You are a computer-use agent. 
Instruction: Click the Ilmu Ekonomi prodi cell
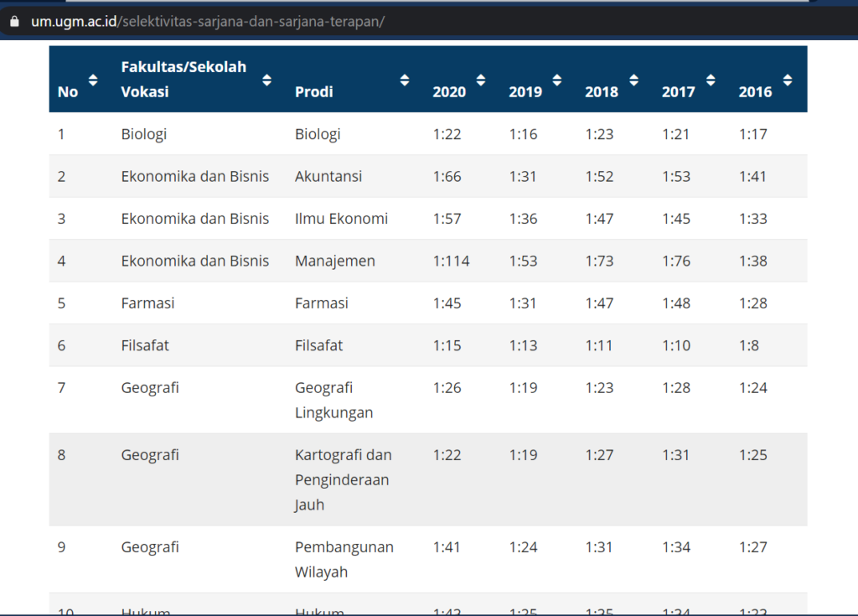(342, 219)
